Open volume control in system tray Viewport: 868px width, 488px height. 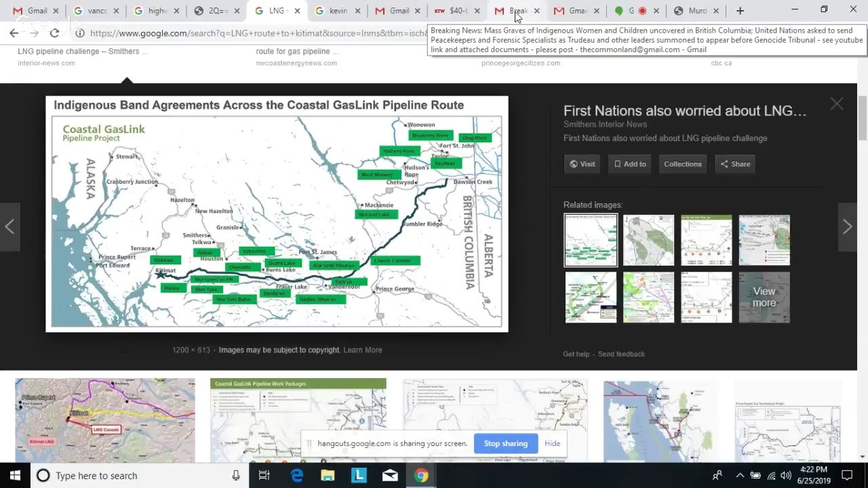coord(786,475)
